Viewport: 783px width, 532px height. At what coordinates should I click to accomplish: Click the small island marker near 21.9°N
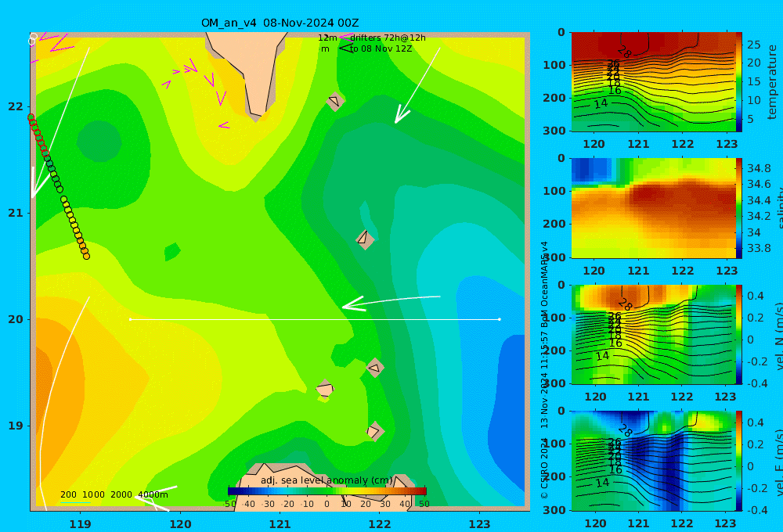pos(334,101)
